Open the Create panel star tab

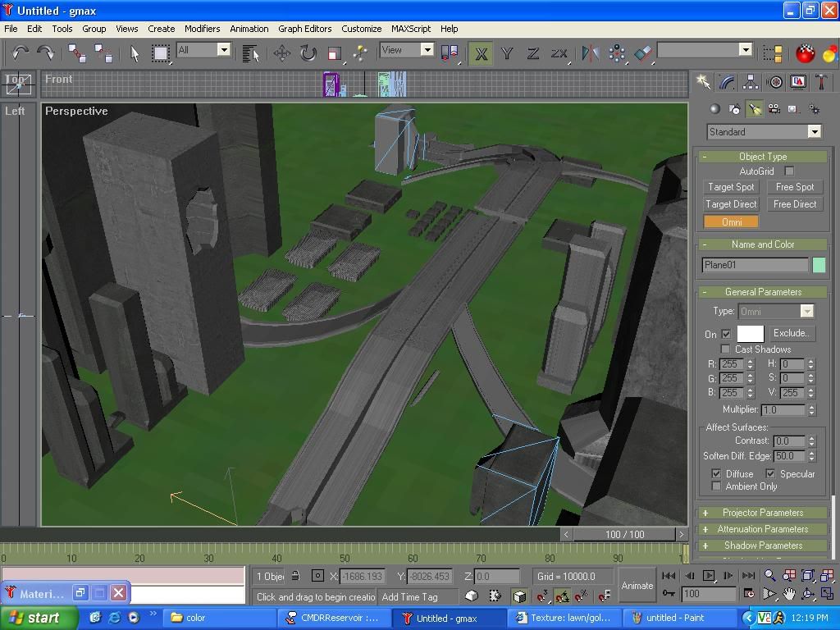[703, 82]
